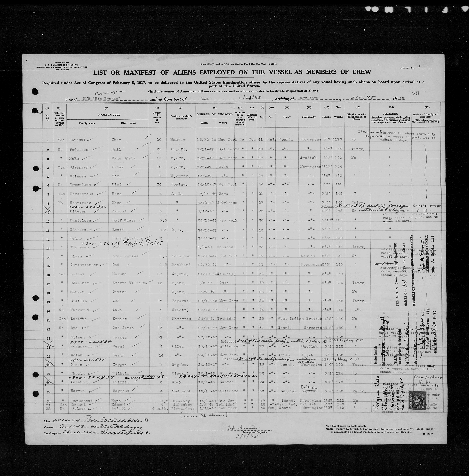Select given name 'Leif Kaare'
This screenshot has width=469, height=476.
point(124,220)
